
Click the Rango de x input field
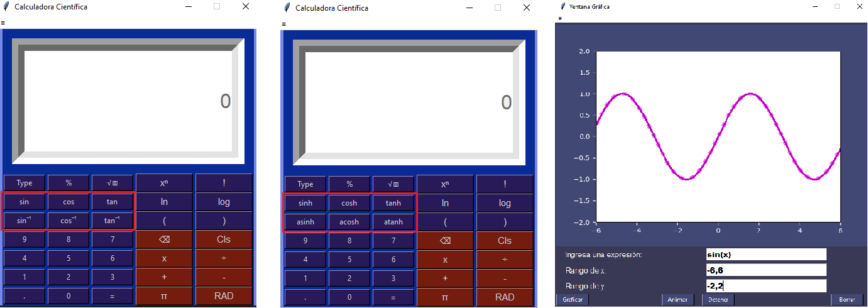766,270
